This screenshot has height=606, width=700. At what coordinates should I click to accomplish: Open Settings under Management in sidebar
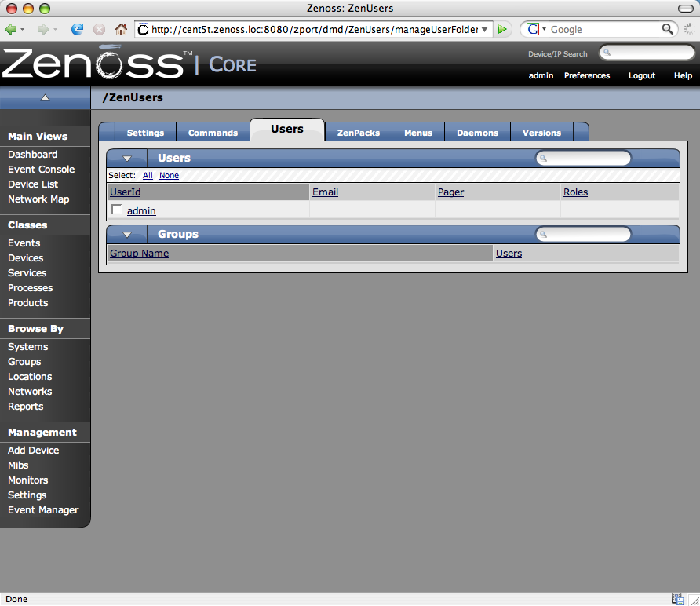click(x=27, y=495)
